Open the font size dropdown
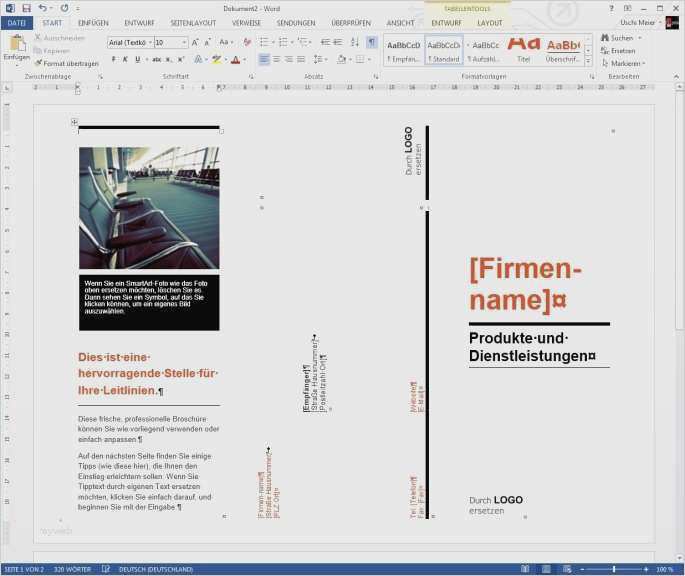Image resolution: width=685 pixels, height=576 pixels. pyautogui.click(x=185, y=42)
